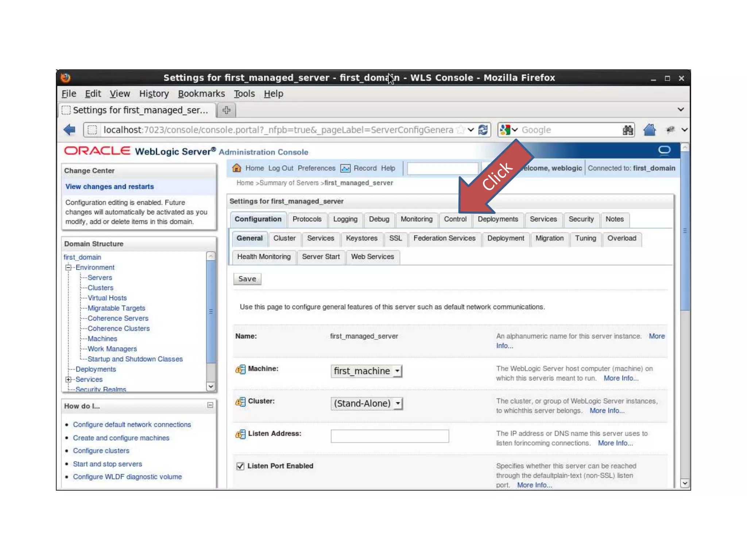Screen dimensions: 747x560
Task: Click the change icon next to Machine
Action: (240, 369)
